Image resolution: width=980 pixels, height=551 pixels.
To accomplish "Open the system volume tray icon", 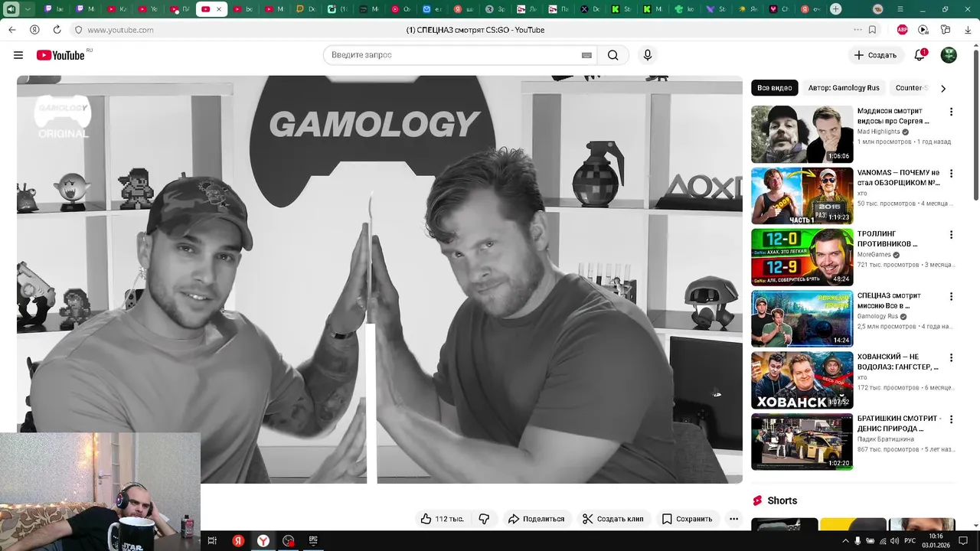I will tap(895, 541).
